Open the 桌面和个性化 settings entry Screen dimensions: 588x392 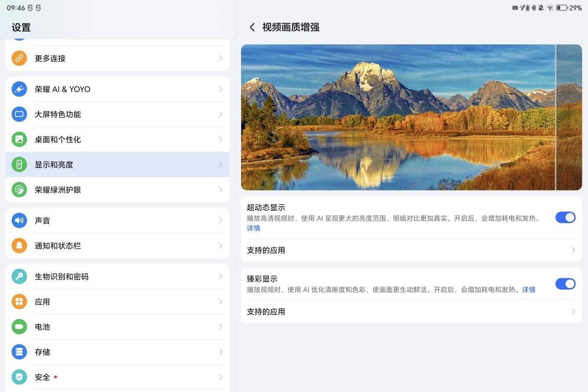[x=118, y=139]
